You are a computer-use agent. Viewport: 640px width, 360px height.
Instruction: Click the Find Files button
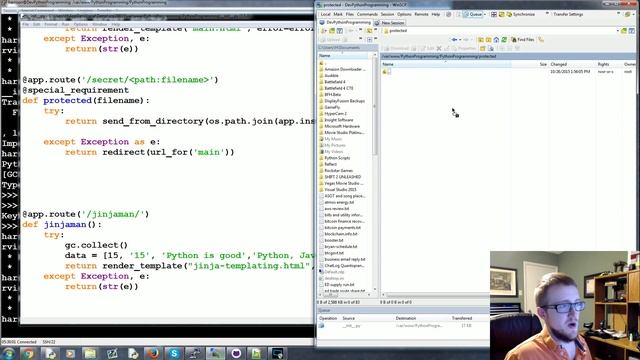pos(523,40)
